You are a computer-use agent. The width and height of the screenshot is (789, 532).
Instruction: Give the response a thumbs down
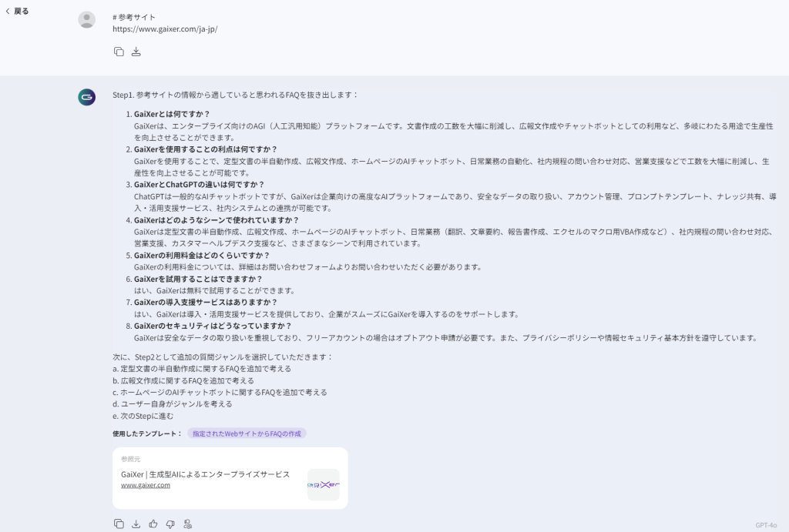[170, 524]
